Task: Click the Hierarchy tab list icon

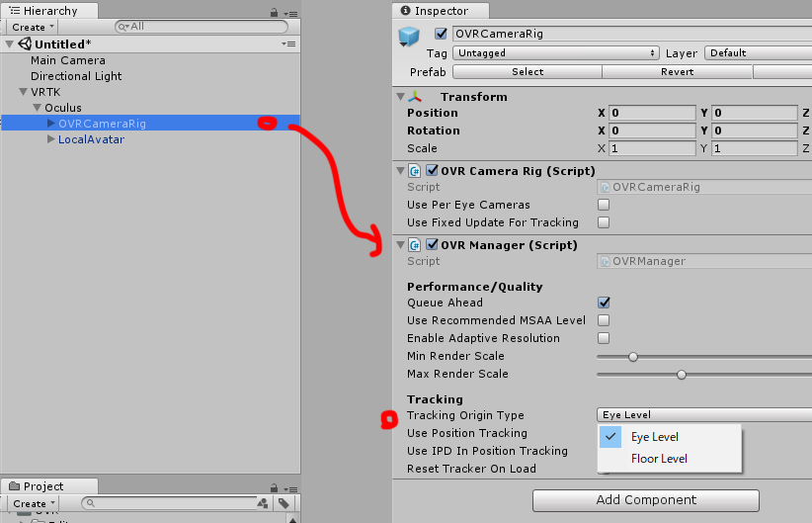Action: coord(15,10)
